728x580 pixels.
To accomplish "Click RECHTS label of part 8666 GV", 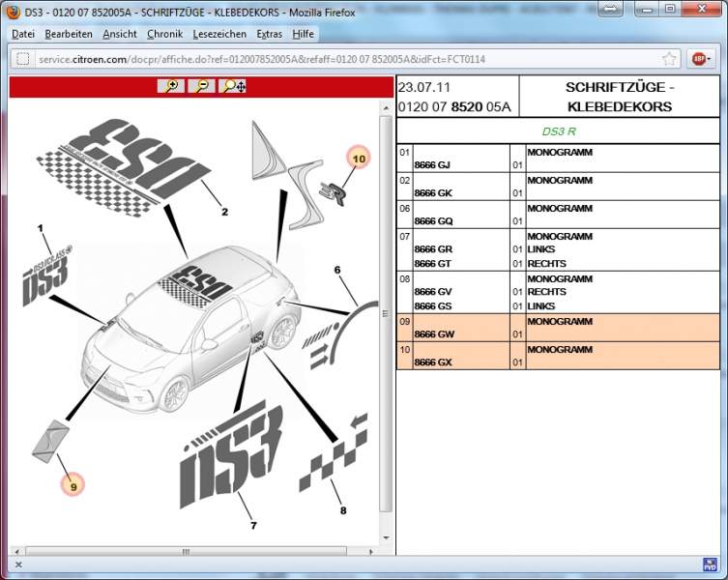I will pos(546,292).
